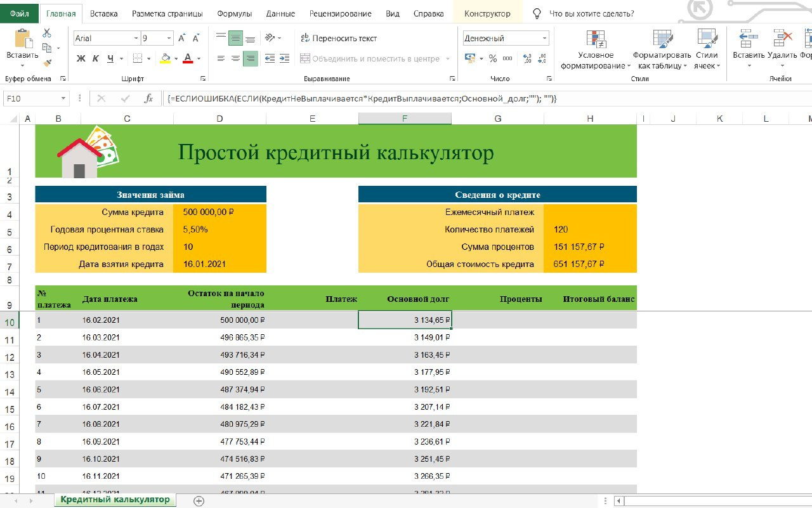Click the increase indent icon
The width and height of the screenshot is (812, 508).
click(x=284, y=58)
